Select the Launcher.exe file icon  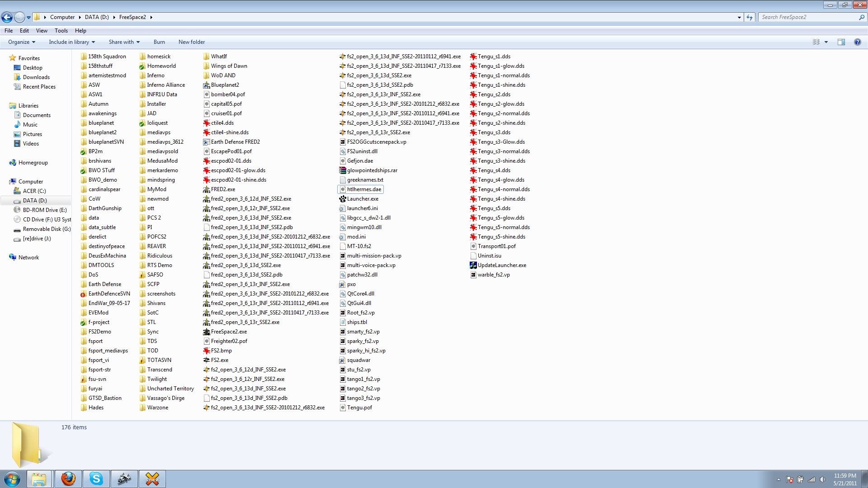pyautogui.click(x=343, y=199)
